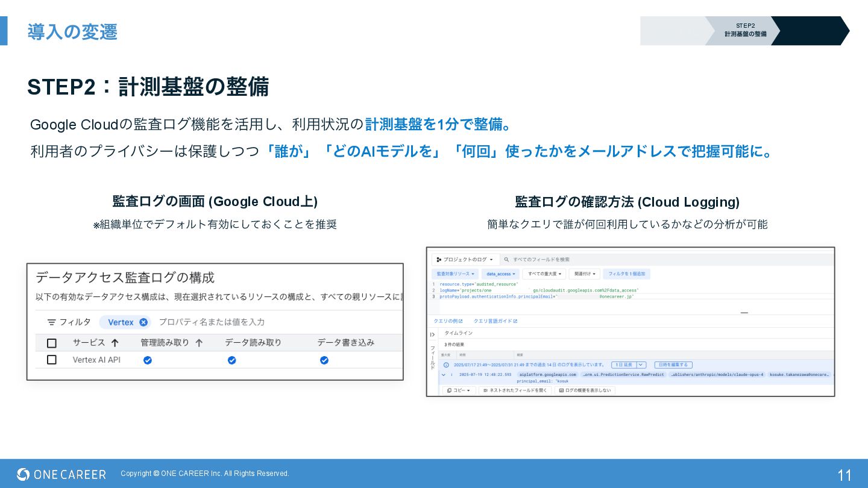Click query line resource.type="audited_resource"
Image resolution: width=868 pixels, height=488 pixels.
(x=479, y=284)
